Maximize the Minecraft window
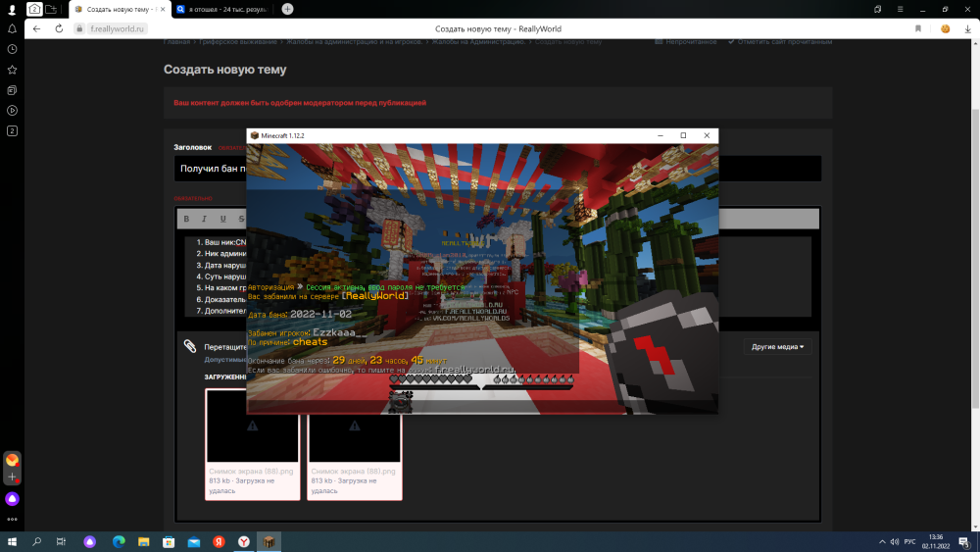This screenshot has height=552, width=980. click(x=683, y=135)
